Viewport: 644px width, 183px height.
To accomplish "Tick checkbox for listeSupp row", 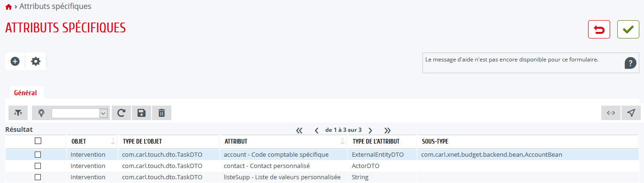I will (38, 177).
